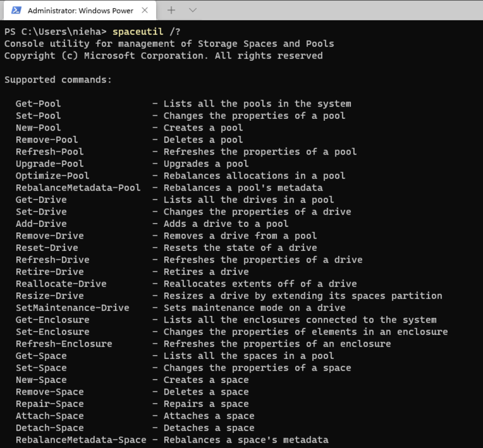The height and width of the screenshot is (448, 483).
Task: Click the Optimize-Pool command name
Action: pyautogui.click(x=52, y=175)
